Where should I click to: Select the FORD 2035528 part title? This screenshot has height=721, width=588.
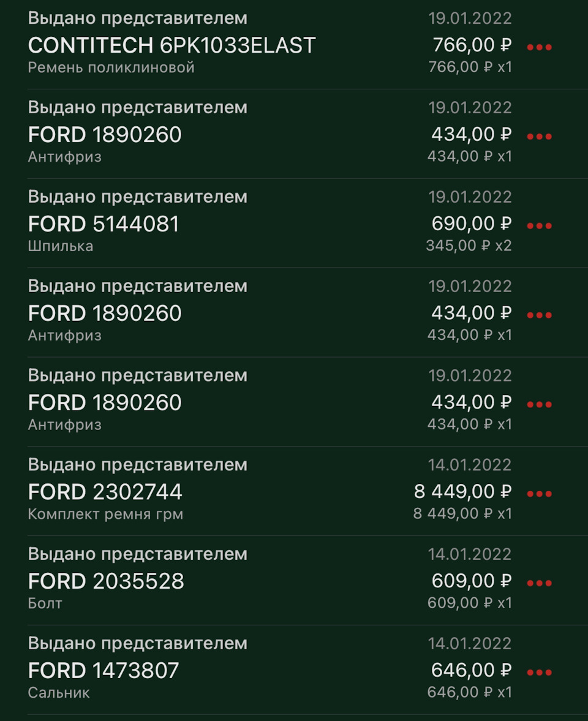pos(106,581)
